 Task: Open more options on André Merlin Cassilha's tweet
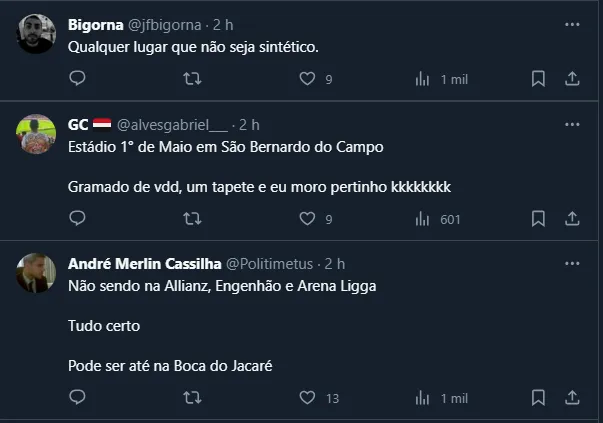coord(573,264)
